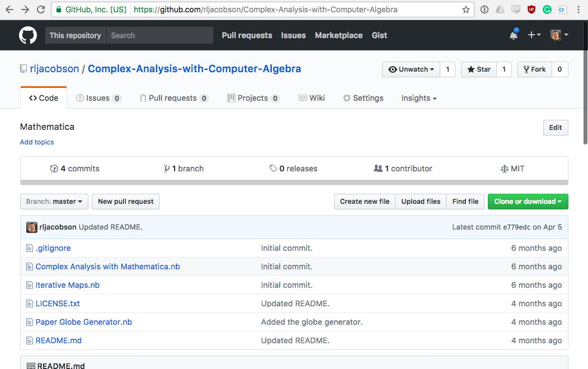This screenshot has width=588, height=369.
Task: Open 'Added the globe generator.' commit message
Action: tap(312, 322)
